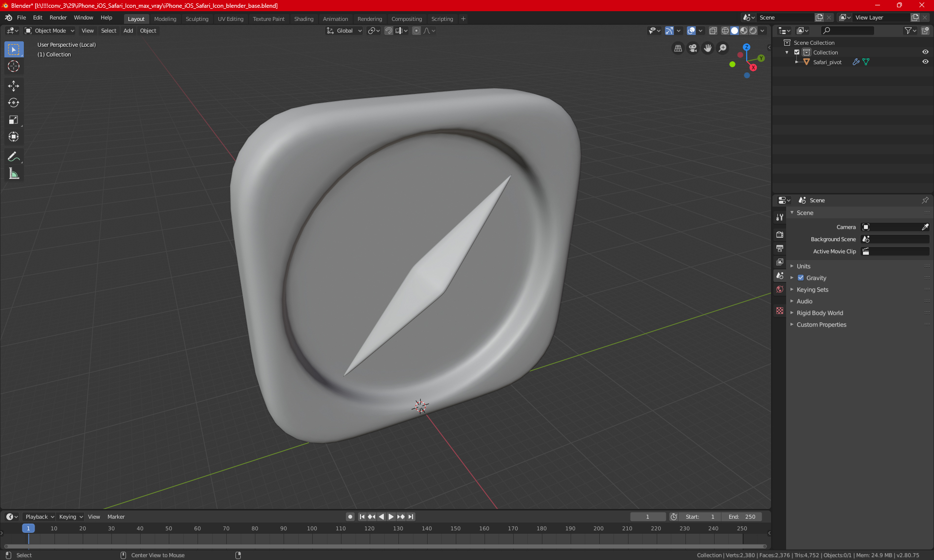
Task: Open the Output properties tab
Action: pyautogui.click(x=780, y=248)
